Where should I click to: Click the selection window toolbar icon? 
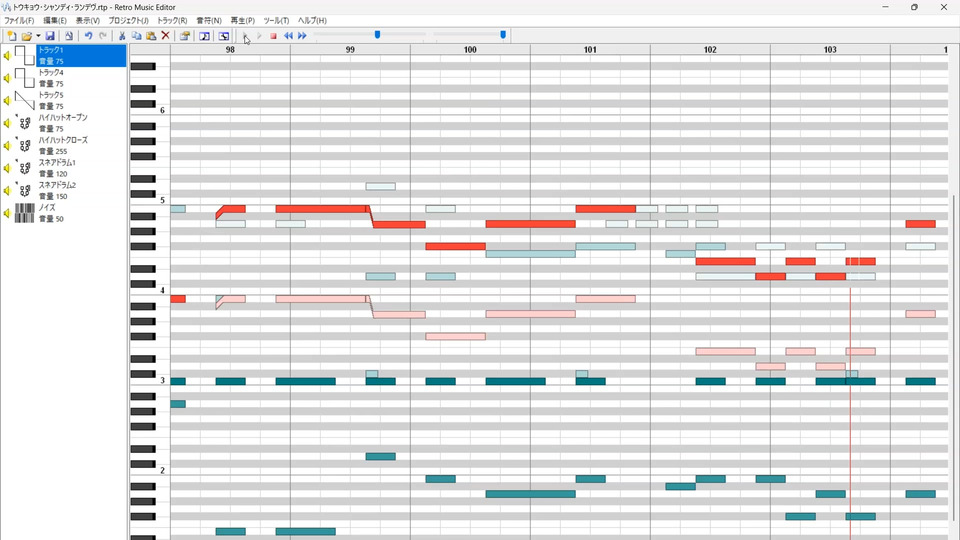(x=224, y=36)
